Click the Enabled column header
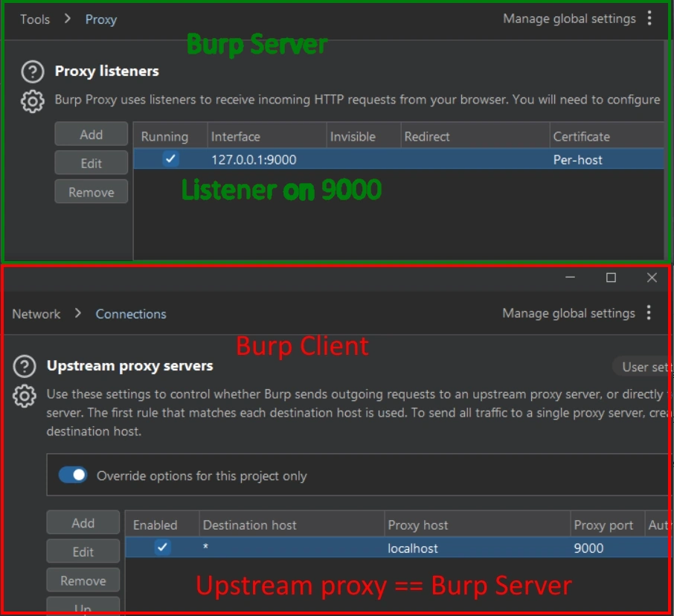Image resolution: width=674 pixels, height=616 pixels. click(x=162, y=525)
